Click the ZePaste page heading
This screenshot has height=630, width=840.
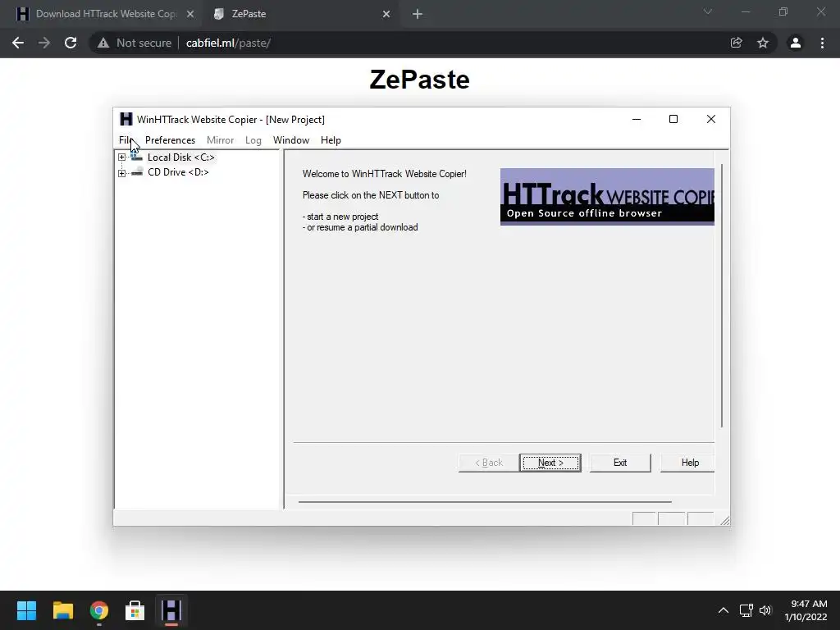point(419,80)
